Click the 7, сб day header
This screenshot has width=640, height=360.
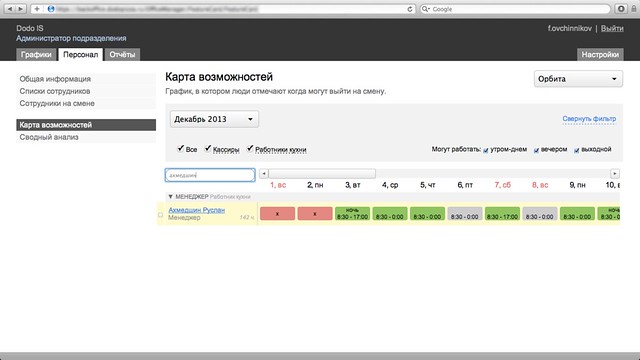click(x=502, y=185)
